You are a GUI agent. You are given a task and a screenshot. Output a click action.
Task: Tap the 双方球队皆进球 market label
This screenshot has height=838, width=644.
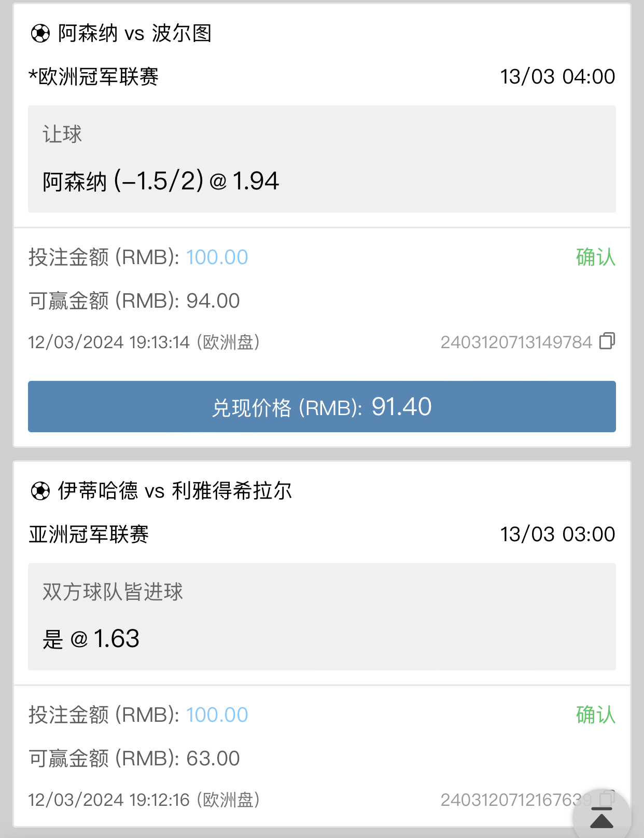tap(113, 592)
